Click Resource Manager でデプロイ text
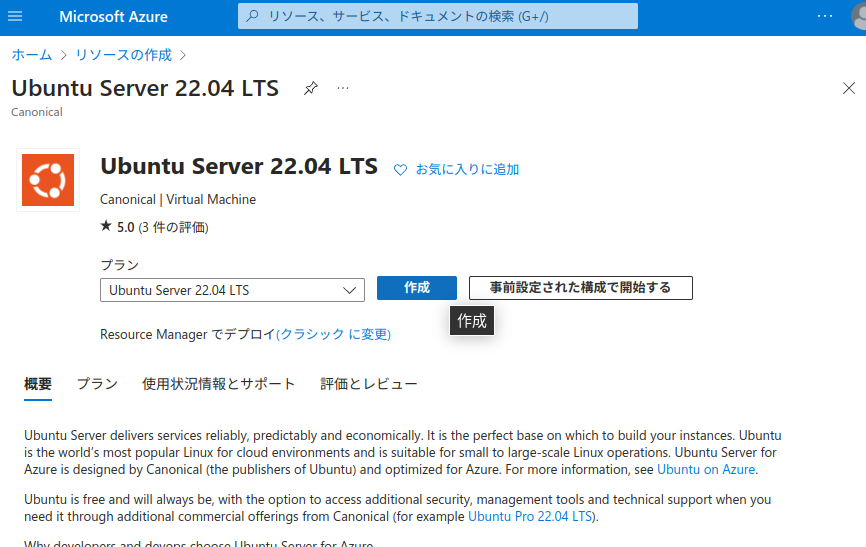 [x=188, y=334]
